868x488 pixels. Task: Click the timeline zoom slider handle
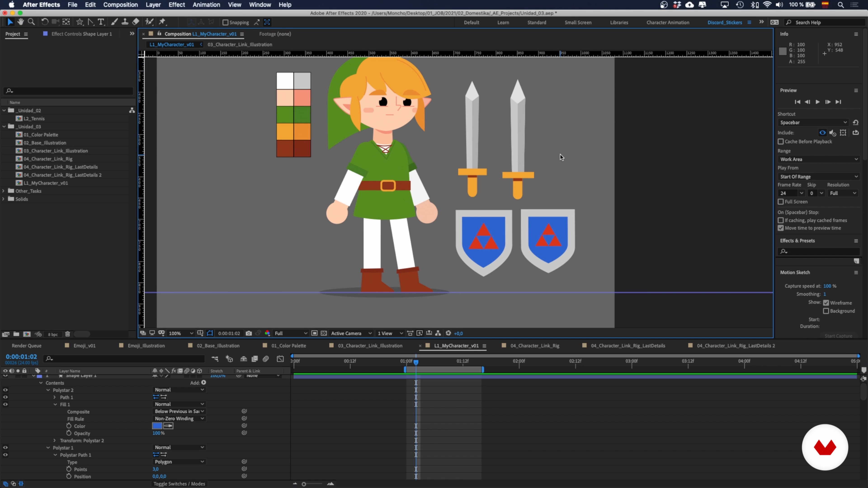tap(304, 484)
